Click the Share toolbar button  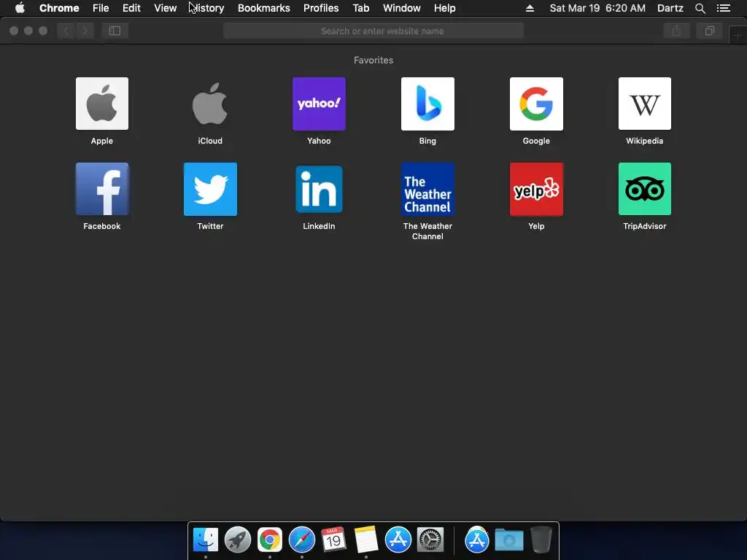(676, 31)
